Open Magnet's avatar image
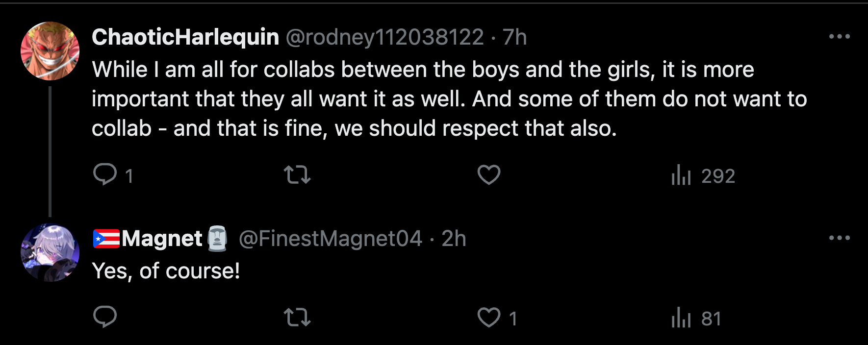Screen dimensions: 868x345 pyautogui.click(x=50, y=253)
